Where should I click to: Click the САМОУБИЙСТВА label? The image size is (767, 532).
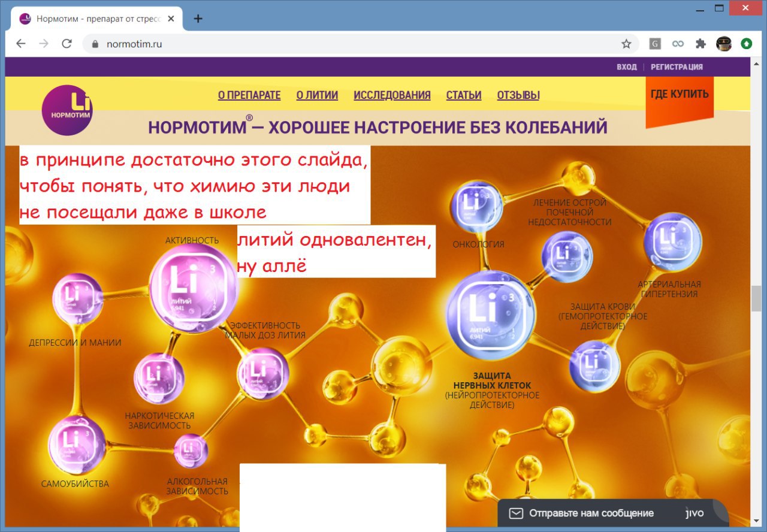coord(75,483)
